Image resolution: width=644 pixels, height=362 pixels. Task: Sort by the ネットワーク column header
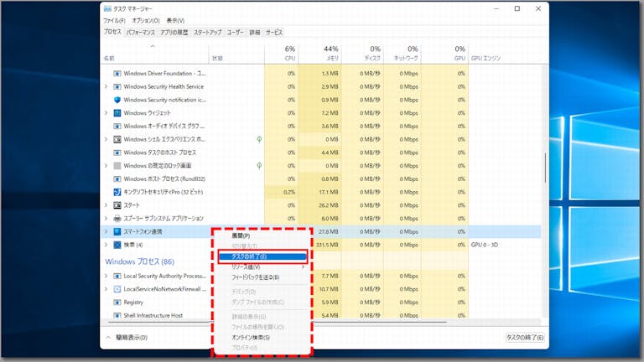[402, 54]
